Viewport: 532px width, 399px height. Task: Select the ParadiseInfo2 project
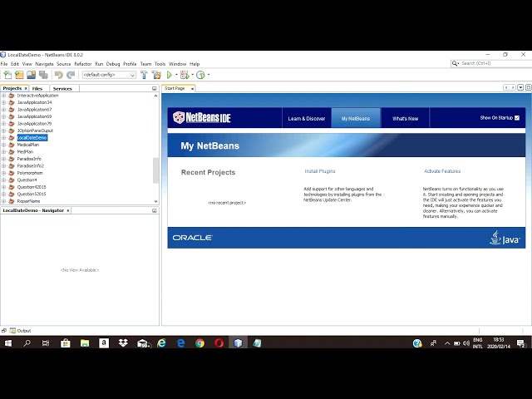point(31,166)
